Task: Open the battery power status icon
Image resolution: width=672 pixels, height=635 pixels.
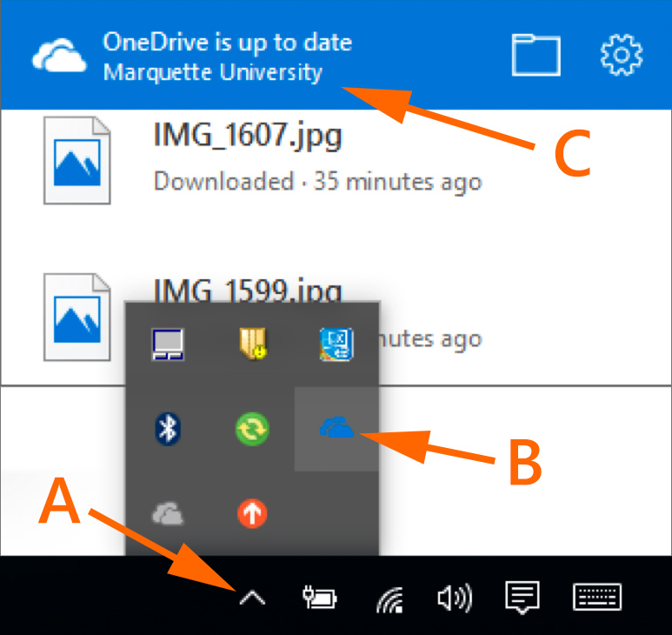Action: coord(319,598)
